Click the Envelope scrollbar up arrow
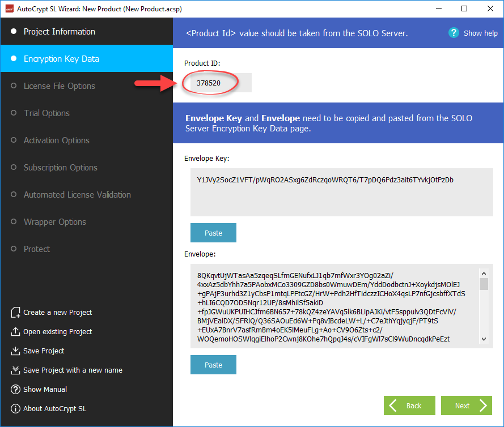This screenshot has width=504, height=427. (484, 273)
